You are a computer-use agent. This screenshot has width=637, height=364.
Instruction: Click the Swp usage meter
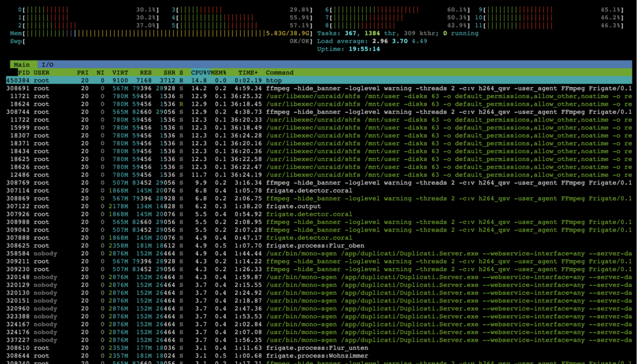click(x=161, y=41)
